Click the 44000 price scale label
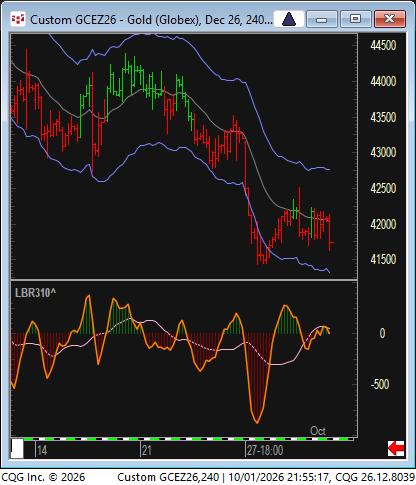The image size is (416, 485). point(383,81)
